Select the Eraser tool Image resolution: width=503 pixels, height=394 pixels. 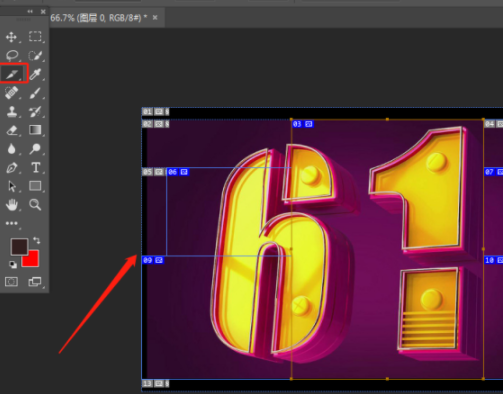point(12,130)
